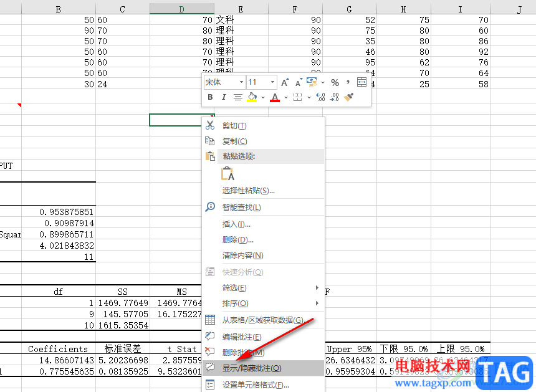The image size is (536, 392).
Task: Expand borders options arrow
Action: (x=309, y=97)
